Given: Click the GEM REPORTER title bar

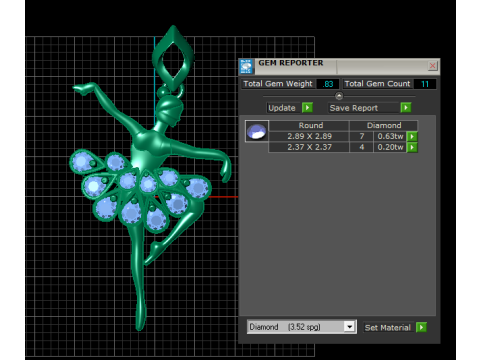Looking at the screenshot, I should 340,66.
